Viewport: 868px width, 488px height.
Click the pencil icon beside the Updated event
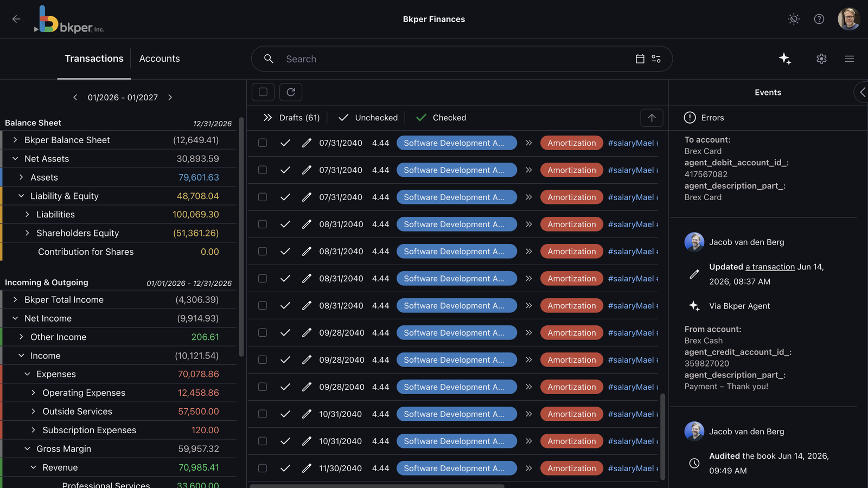coord(694,274)
